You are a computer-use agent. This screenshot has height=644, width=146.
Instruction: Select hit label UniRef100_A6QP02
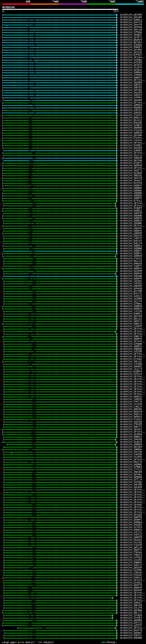[131, 397]
